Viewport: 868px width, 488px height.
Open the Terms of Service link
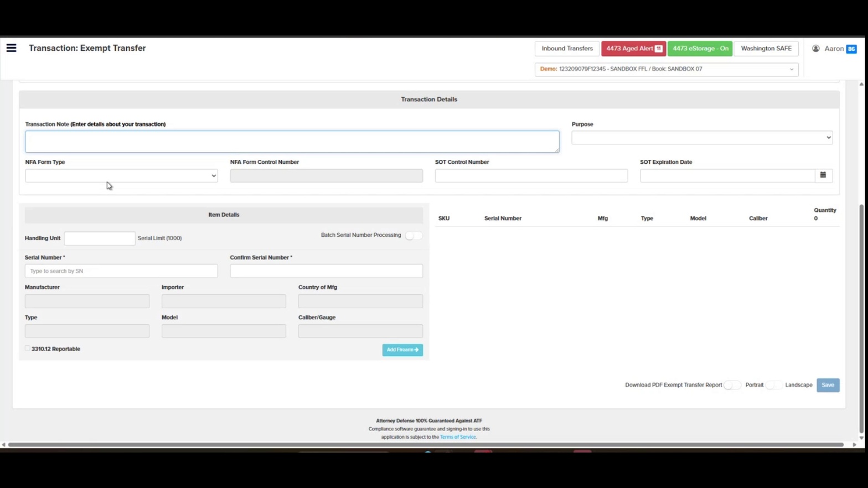pos(458,437)
